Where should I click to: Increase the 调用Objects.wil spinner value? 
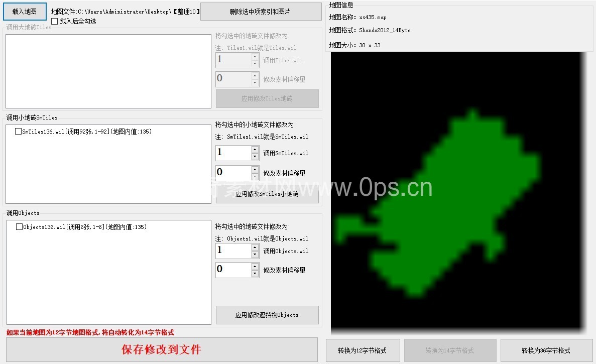[x=255, y=248]
